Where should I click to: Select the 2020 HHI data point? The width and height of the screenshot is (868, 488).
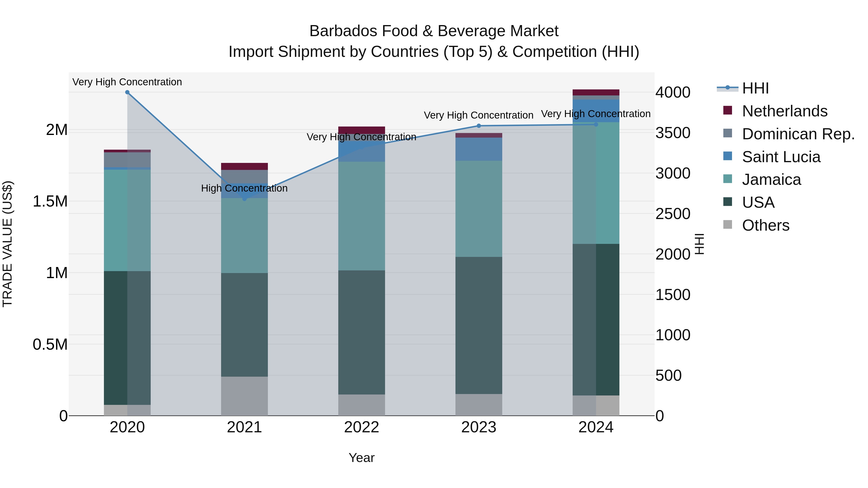point(127,92)
